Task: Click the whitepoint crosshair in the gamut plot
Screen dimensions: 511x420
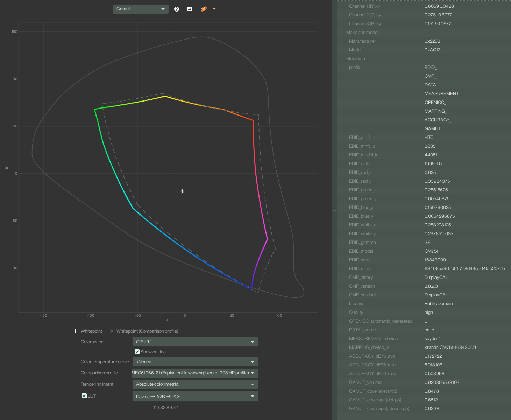Action: pyautogui.click(x=182, y=191)
